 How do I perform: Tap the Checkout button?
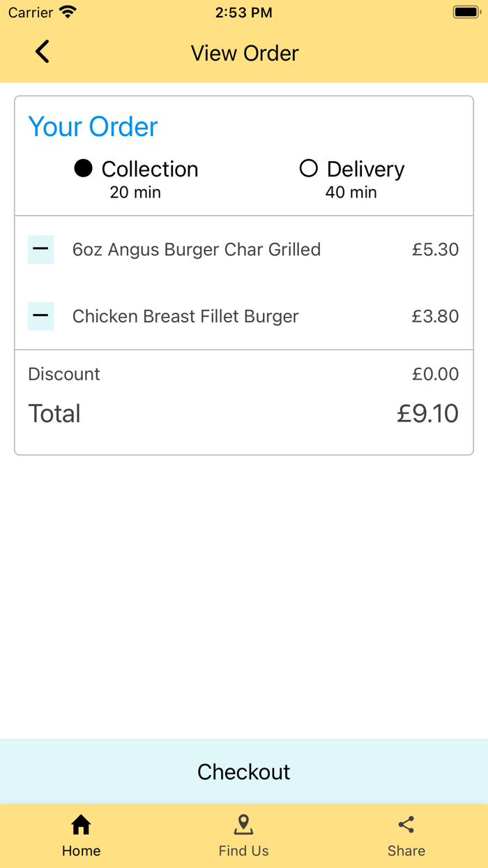tap(243, 772)
